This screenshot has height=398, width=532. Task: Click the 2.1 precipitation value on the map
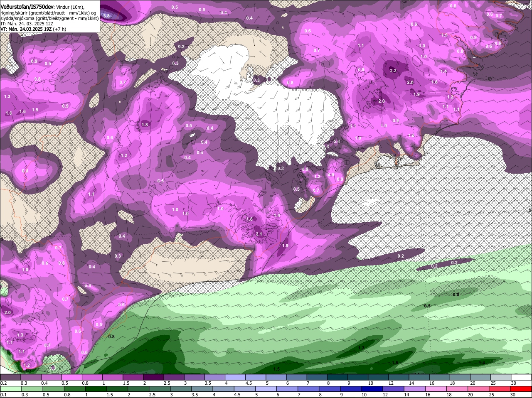(x=259, y=234)
